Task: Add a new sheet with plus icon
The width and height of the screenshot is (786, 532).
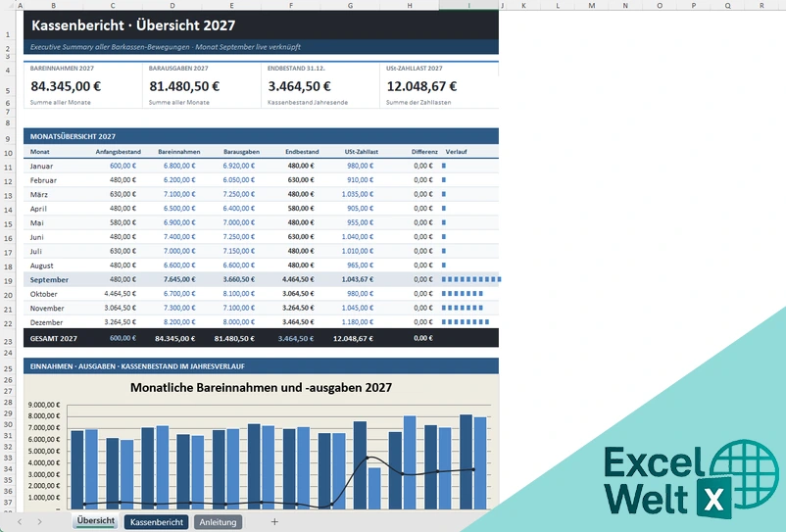Action: 274,522
